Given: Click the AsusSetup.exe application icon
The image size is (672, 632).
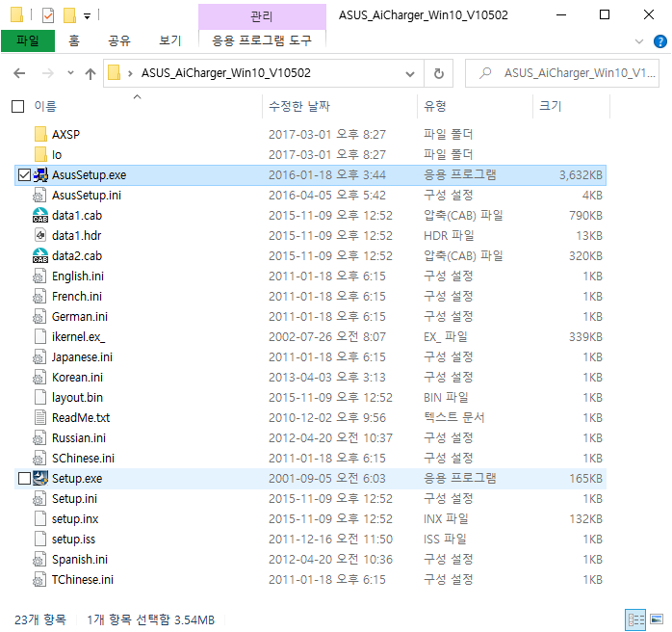Looking at the screenshot, I should (x=40, y=175).
